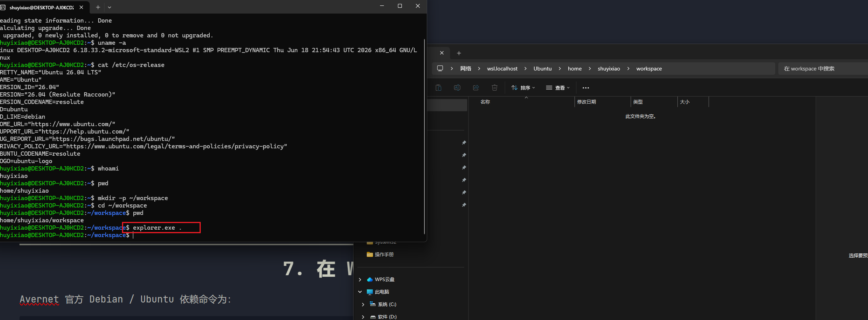
Task: Click the terminal vertical scrollbar
Action: (424, 136)
